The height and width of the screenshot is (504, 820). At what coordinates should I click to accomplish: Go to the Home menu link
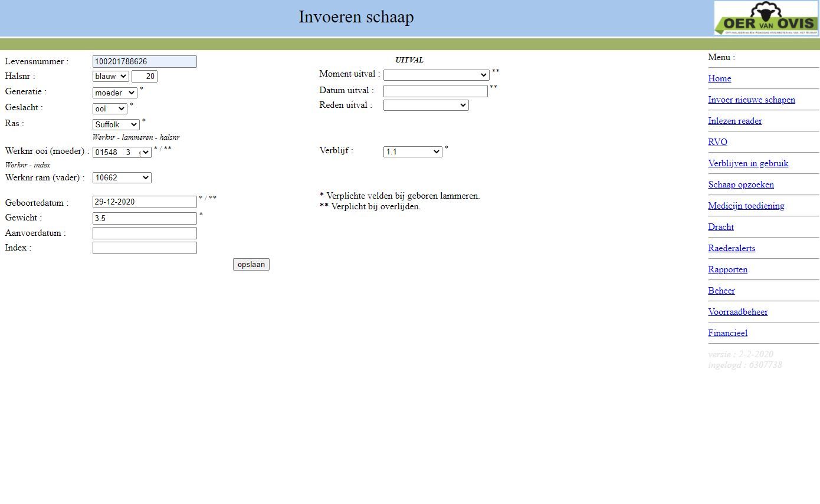(719, 79)
